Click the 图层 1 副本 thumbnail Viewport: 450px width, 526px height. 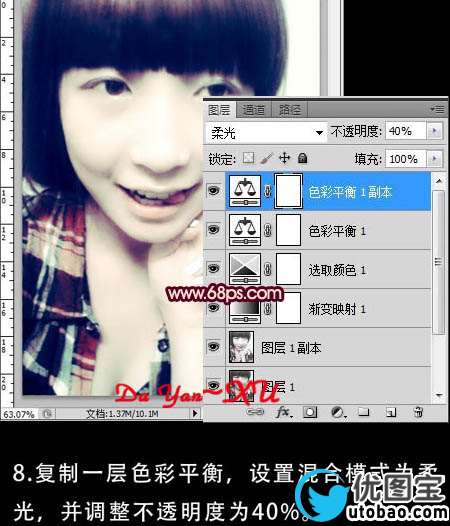click(x=241, y=347)
